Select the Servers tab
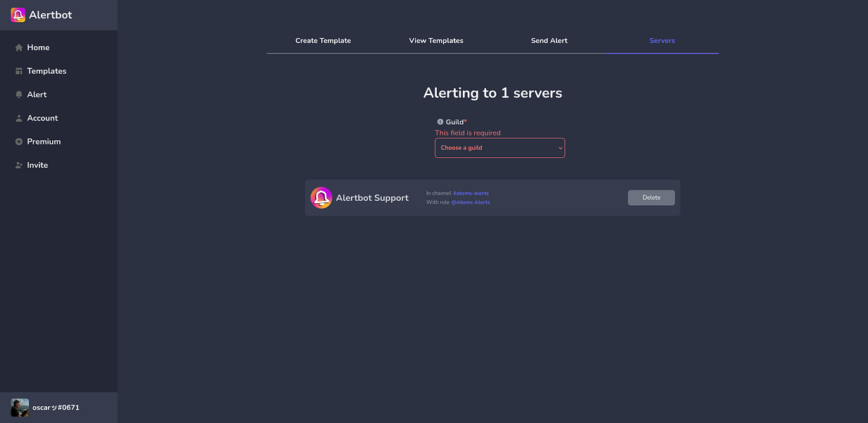868x423 pixels. tap(662, 40)
